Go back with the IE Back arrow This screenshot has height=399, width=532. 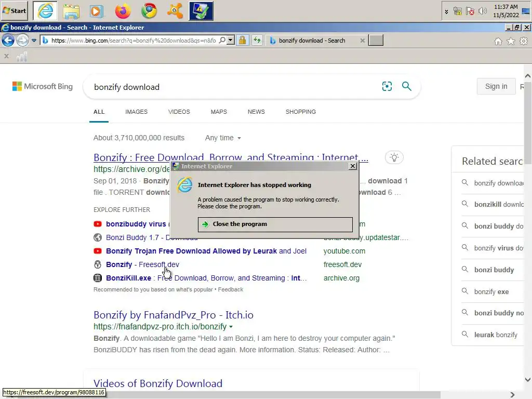pyautogui.click(x=8, y=41)
